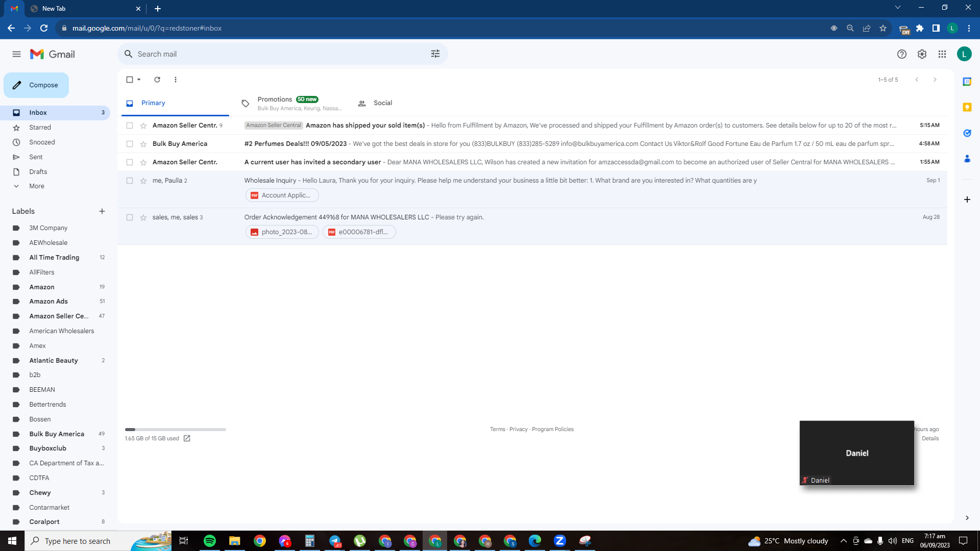Click the Search mail field
This screenshot has width=980, height=551.
283,54
